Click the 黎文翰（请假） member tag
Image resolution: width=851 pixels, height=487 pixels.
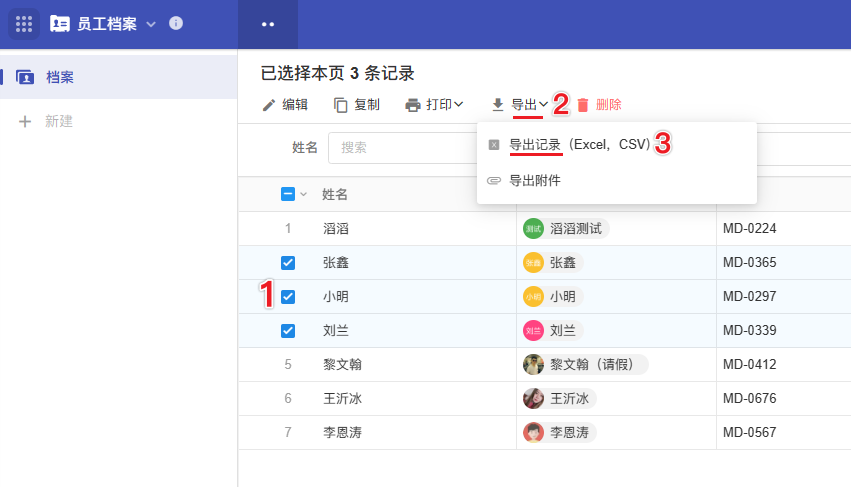(x=585, y=365)
